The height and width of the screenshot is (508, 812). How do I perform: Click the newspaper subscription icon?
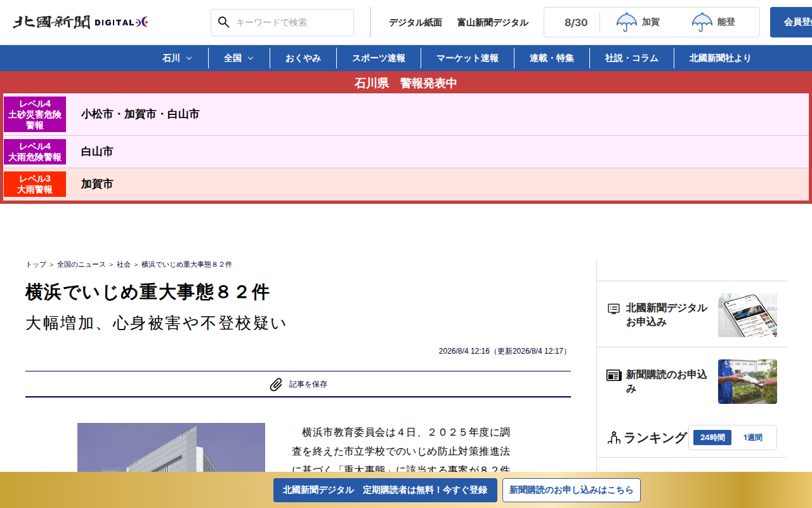[613, 375]
